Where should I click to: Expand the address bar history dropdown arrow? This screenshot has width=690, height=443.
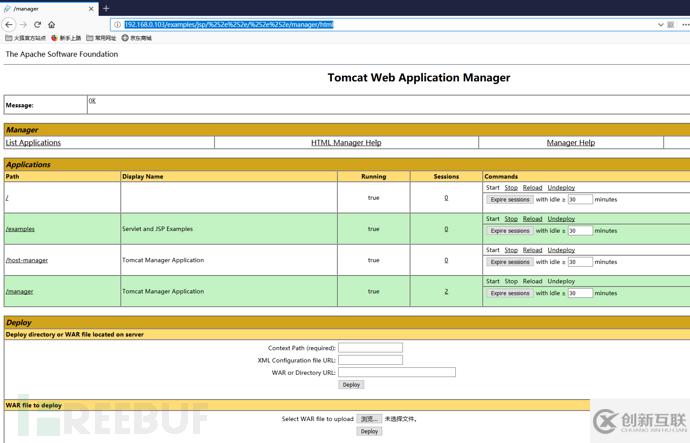(661, 25)
